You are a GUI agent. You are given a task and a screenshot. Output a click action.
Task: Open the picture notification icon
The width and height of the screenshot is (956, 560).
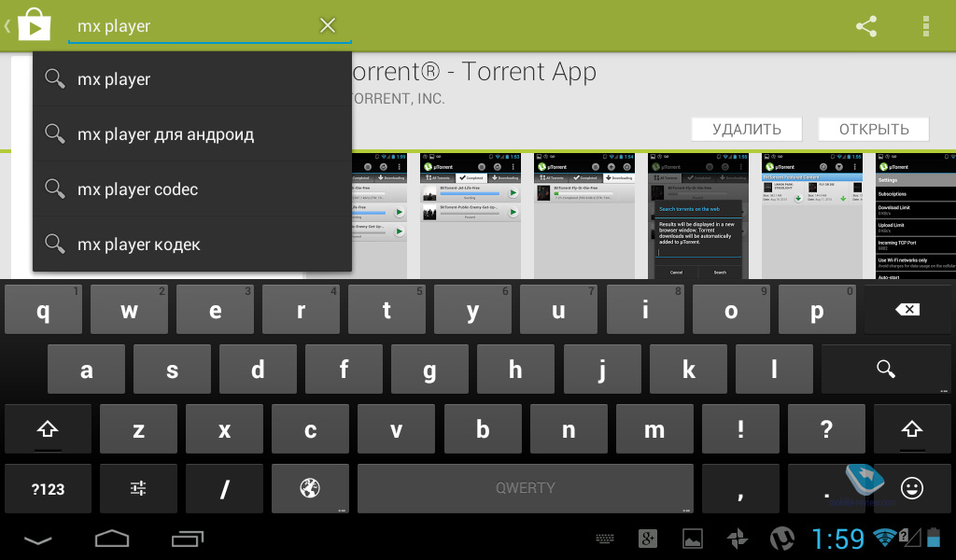tap(692, 539)
